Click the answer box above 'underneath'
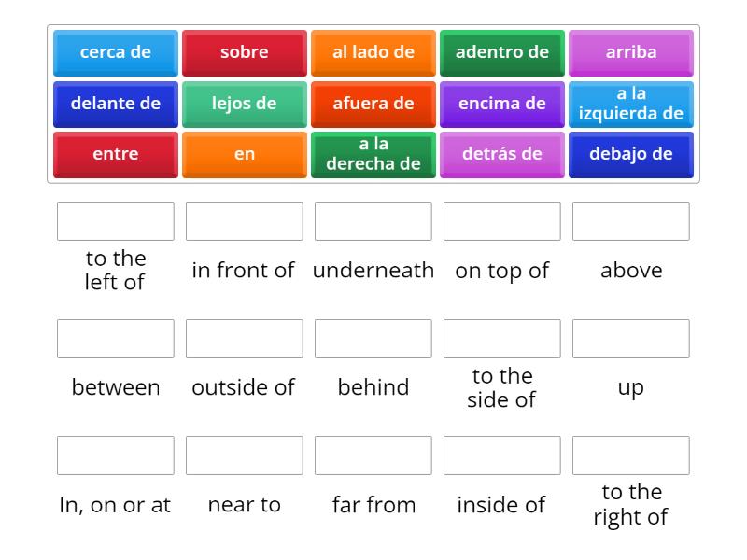The image size is (747, 560). 373,221
